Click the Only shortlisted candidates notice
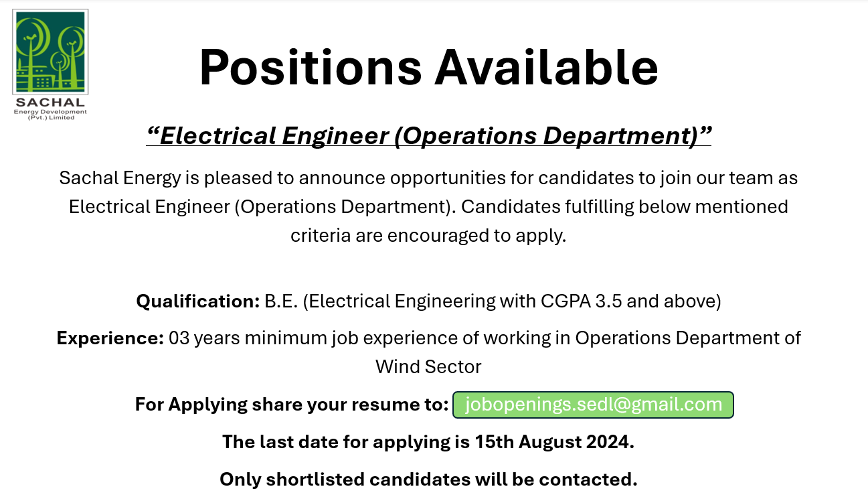This screenshot has width=868, height=499. click(428, 480)
